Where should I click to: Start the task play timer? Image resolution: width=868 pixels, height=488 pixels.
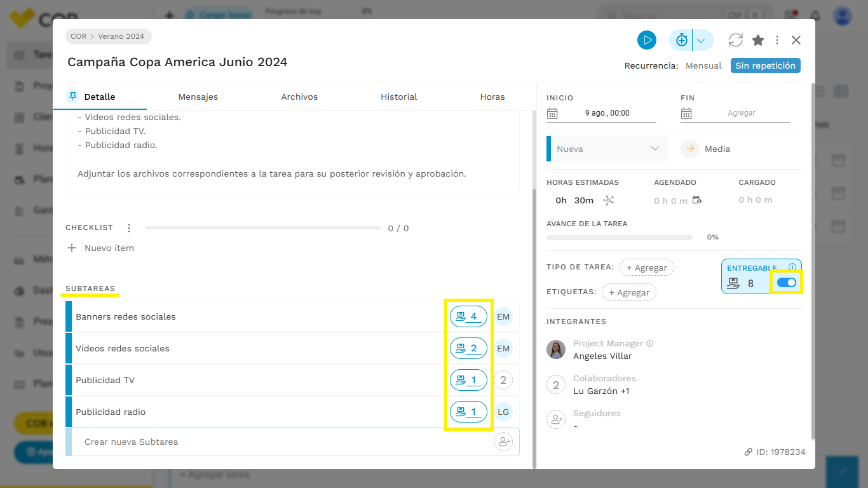click(647, 40)
